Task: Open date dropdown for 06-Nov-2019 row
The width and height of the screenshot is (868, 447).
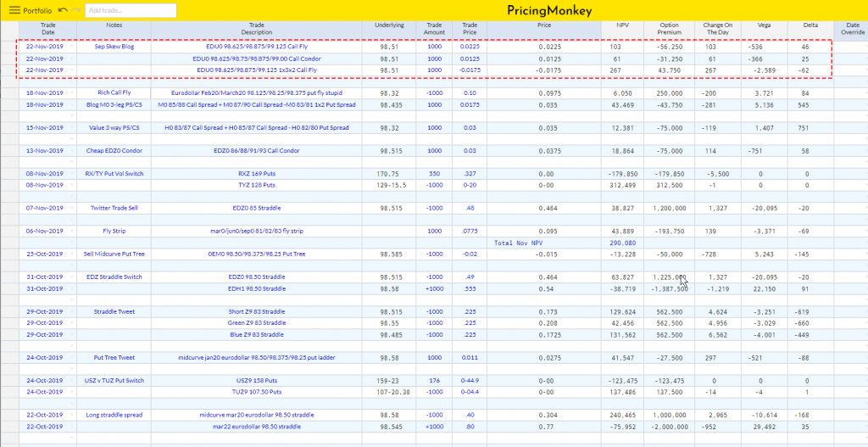Action: (x=72, y=232)
